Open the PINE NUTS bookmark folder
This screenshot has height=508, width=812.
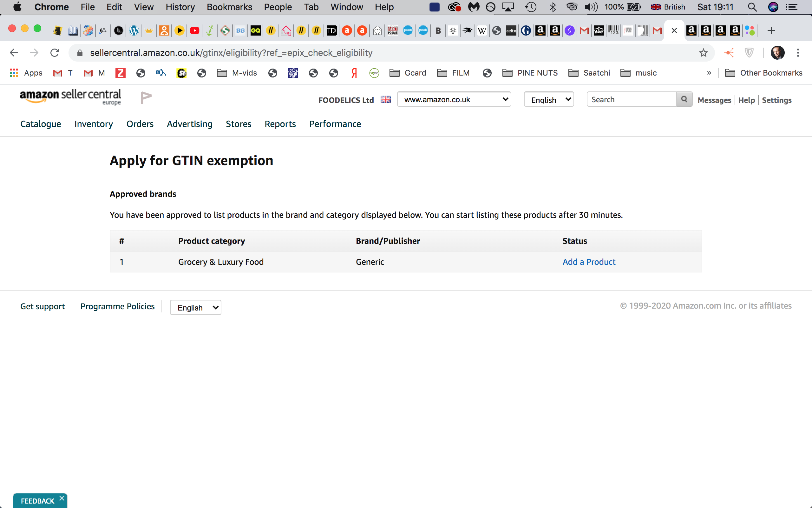[x=530, y=73]
